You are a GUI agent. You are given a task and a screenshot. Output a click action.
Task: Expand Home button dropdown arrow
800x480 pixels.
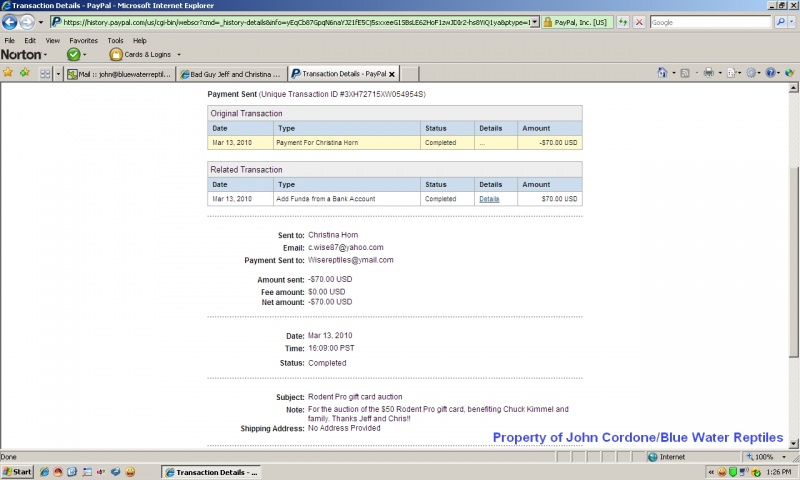673,73
